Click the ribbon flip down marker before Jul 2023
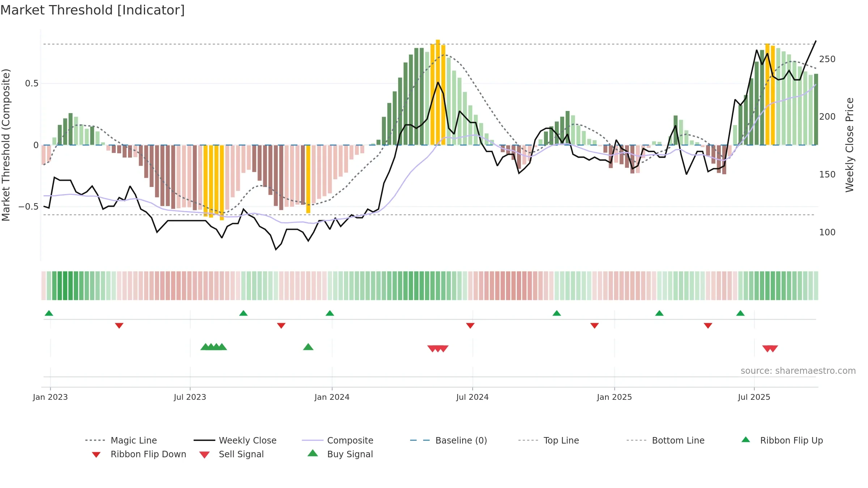The height and width of the screenshot is (488, 868). click(119, 326)
